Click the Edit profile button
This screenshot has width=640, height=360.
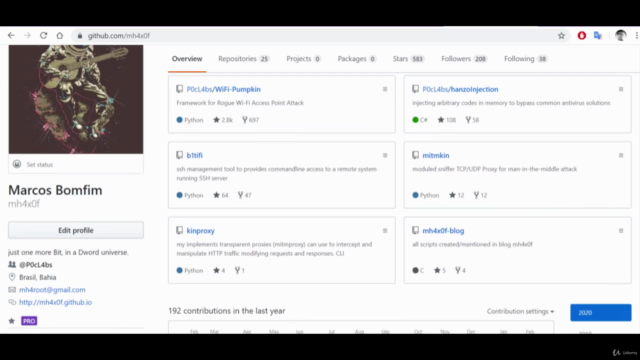[x=76, y=230]
